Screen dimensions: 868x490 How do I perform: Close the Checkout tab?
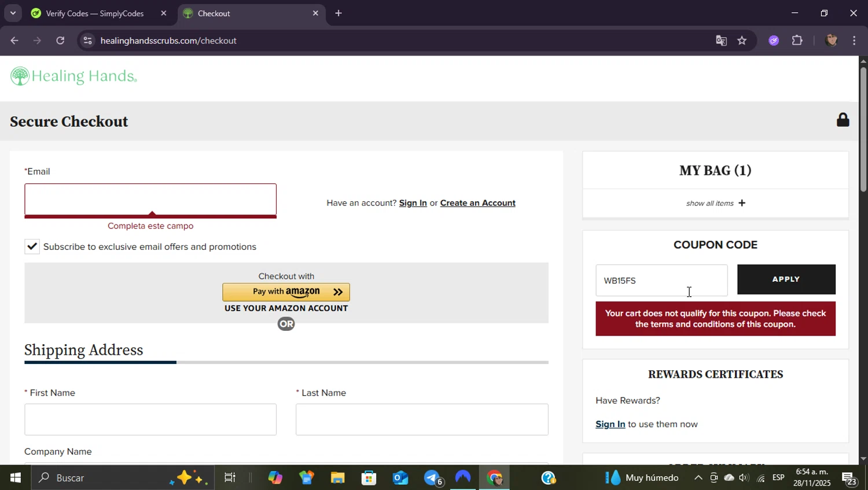point(315,13)
